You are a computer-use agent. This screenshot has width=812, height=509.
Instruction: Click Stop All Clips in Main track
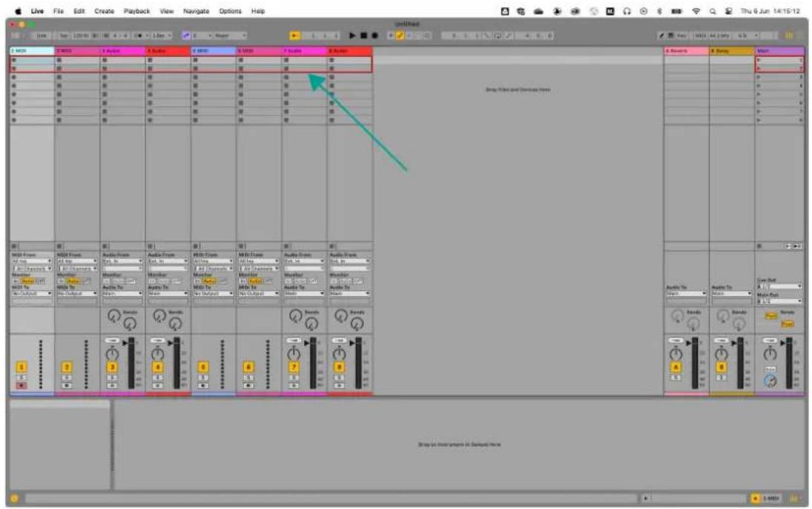pos(759,246)
